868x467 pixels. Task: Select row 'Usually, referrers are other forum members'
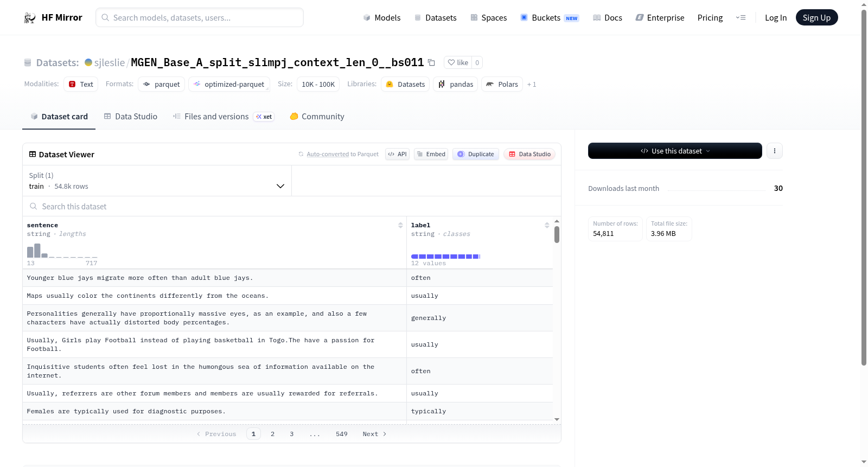point(288,393)
